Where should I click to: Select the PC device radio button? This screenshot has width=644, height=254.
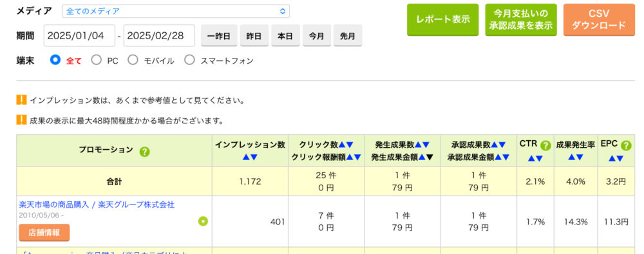96,60
